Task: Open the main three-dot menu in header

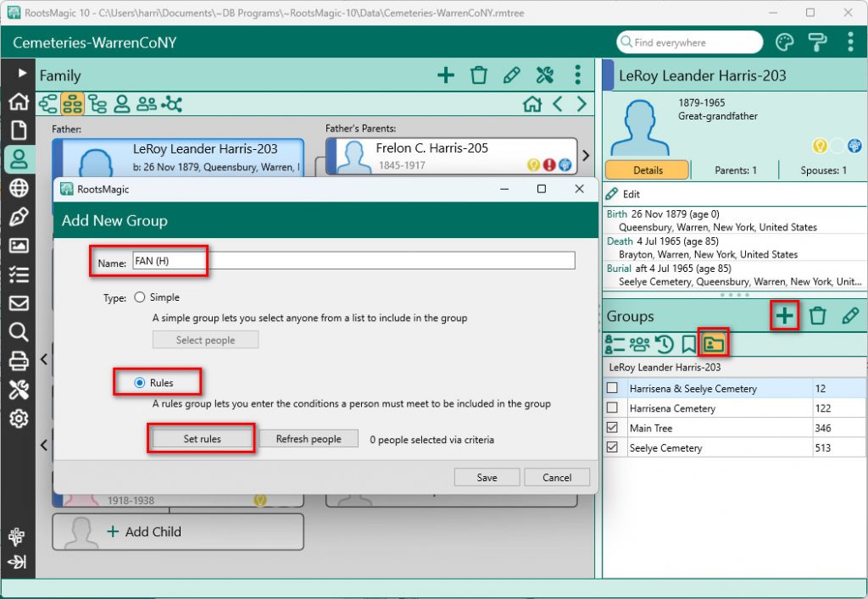Action: pos(850,42)
